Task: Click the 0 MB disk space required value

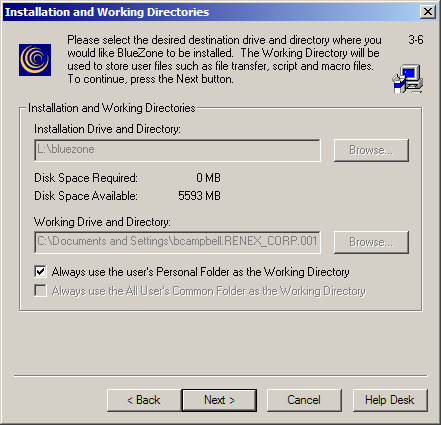Action: pos(208,178)
